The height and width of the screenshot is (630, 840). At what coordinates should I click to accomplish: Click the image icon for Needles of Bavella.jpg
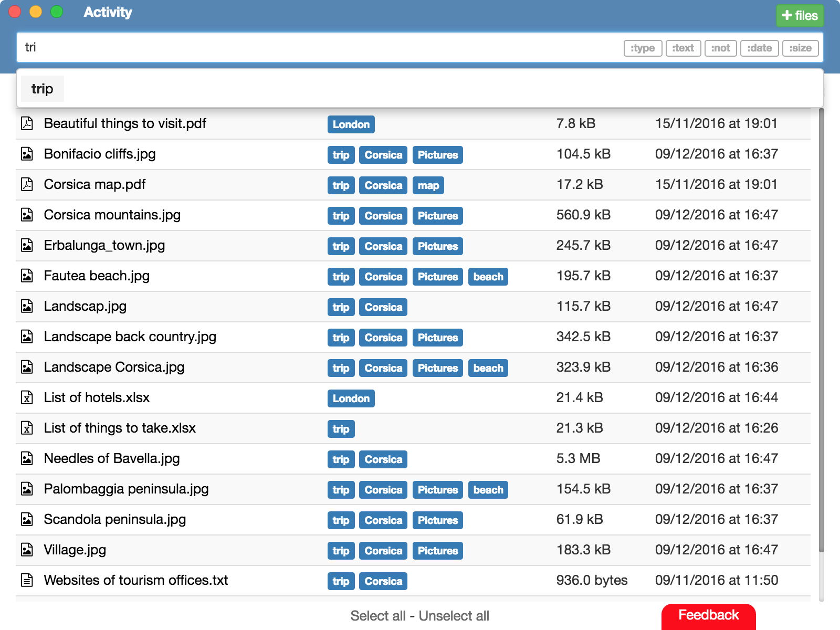point(27,458)
